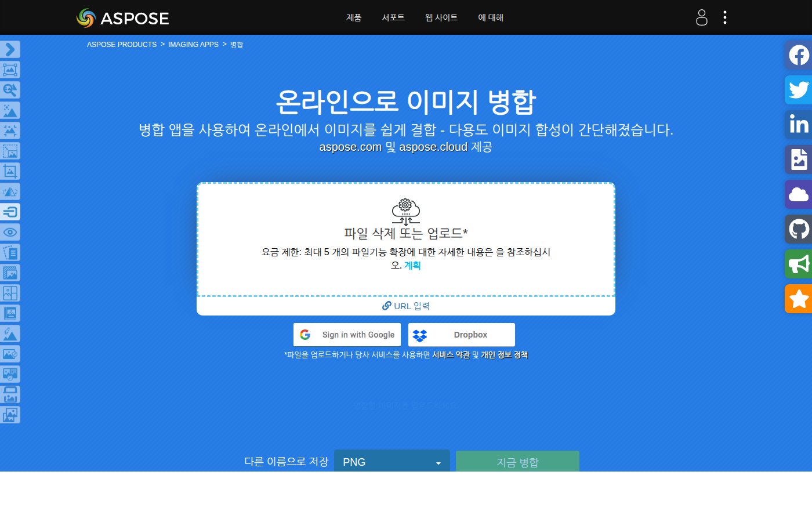Click the URL 입력 link below the upload area
Image resolution: width=812 pixels, height=522 pixels.
tap(406, 306)
